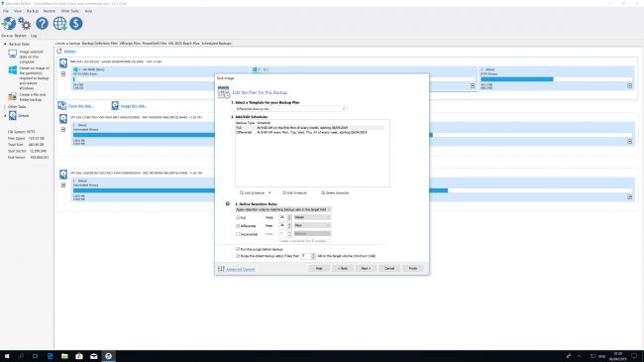Click the globe with download arrow icon
644x362 pixels.
[59, 24]
